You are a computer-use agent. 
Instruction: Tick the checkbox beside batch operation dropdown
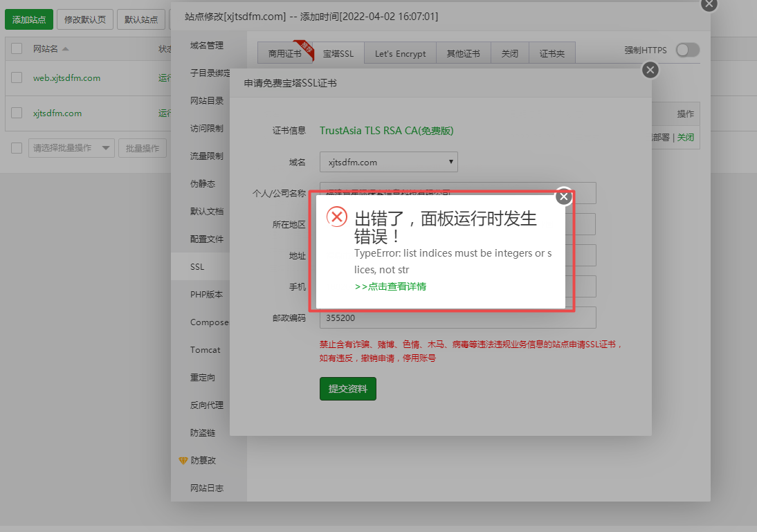click(x=17, y=148)
